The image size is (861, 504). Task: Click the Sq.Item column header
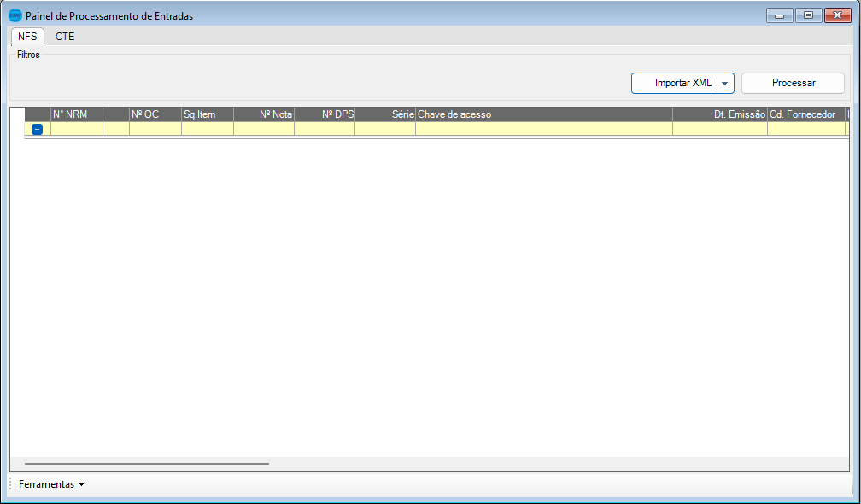[208, 114]
